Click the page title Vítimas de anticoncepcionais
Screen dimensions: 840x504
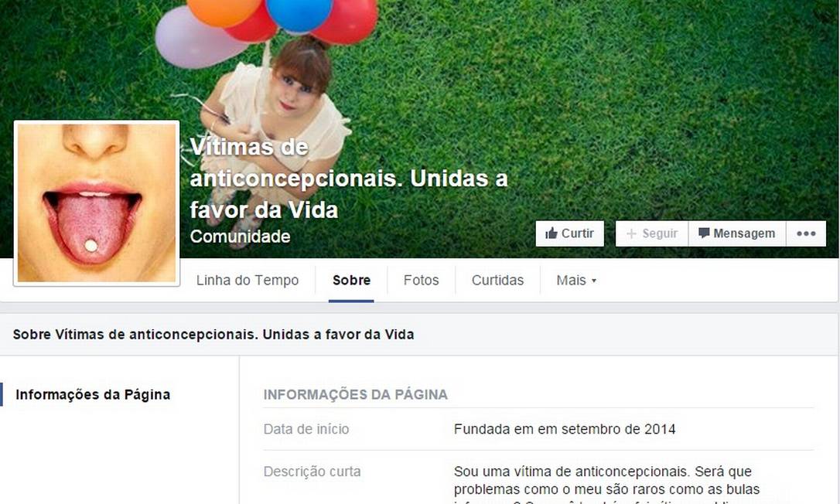pyautogui.click(x=349, y=178)
